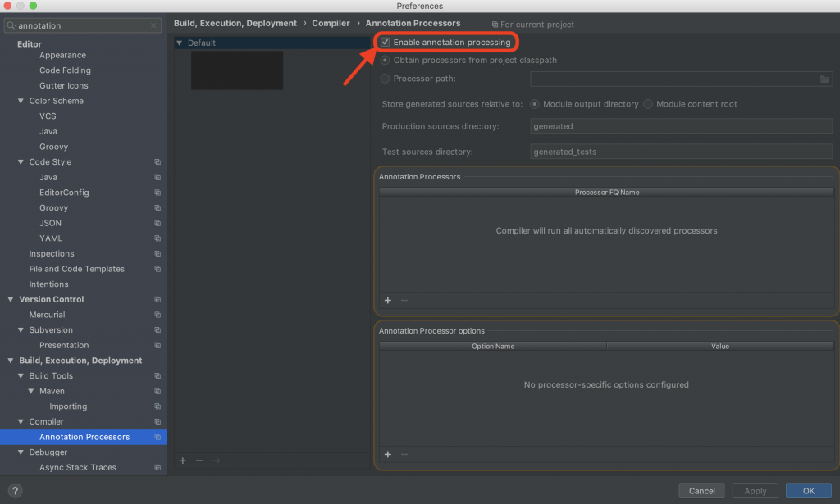Expand the Debugger section
This screenshot has height=504, width=840.
point(20,452)
